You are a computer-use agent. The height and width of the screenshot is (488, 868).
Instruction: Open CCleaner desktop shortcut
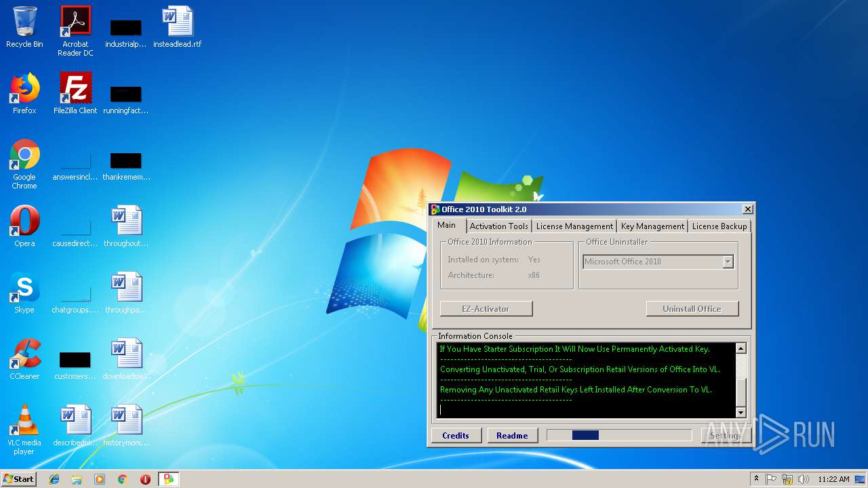24,359
